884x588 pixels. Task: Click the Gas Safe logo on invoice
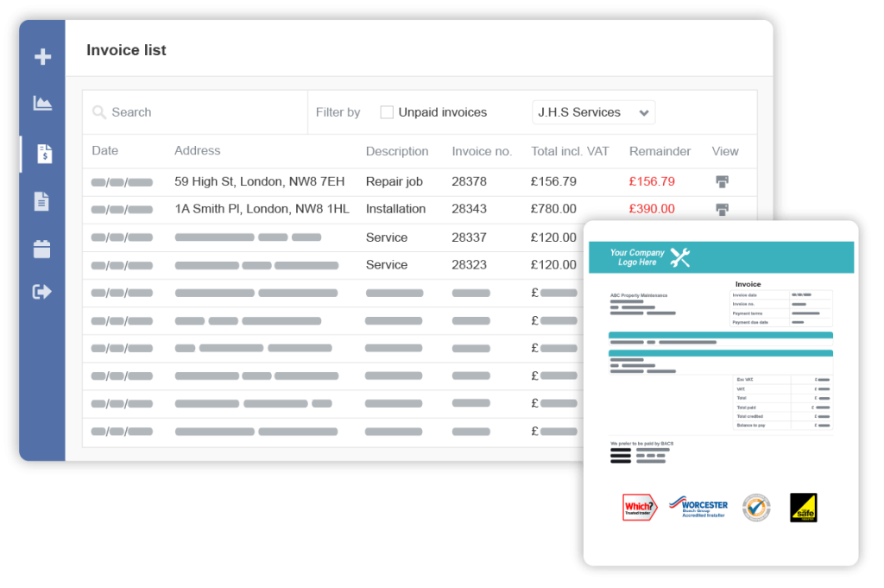[803, 508]
